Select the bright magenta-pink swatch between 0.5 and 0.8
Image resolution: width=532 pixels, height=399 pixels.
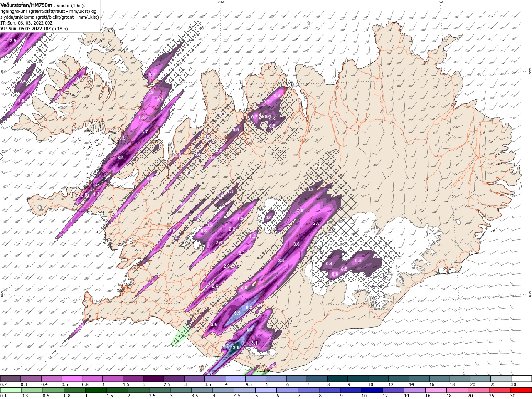pyautogui.click(x=71, y=379)
